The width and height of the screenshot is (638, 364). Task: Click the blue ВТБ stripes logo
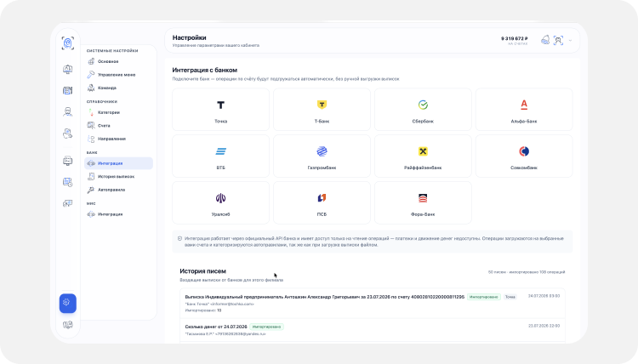(x=220, y=151)
